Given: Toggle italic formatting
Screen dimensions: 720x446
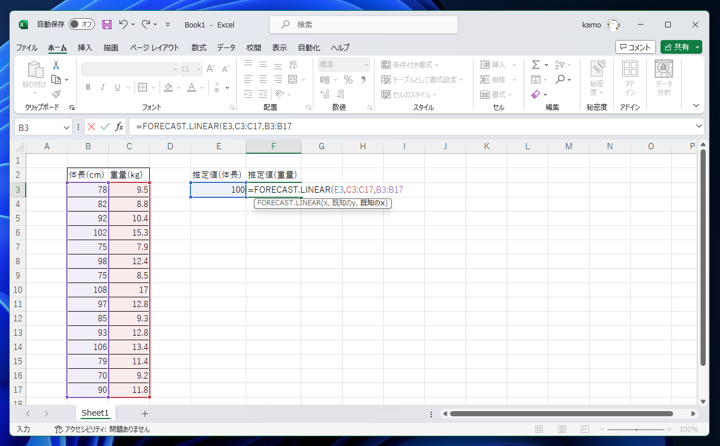Looking at the screenshot, I should [x=102, y=87].
